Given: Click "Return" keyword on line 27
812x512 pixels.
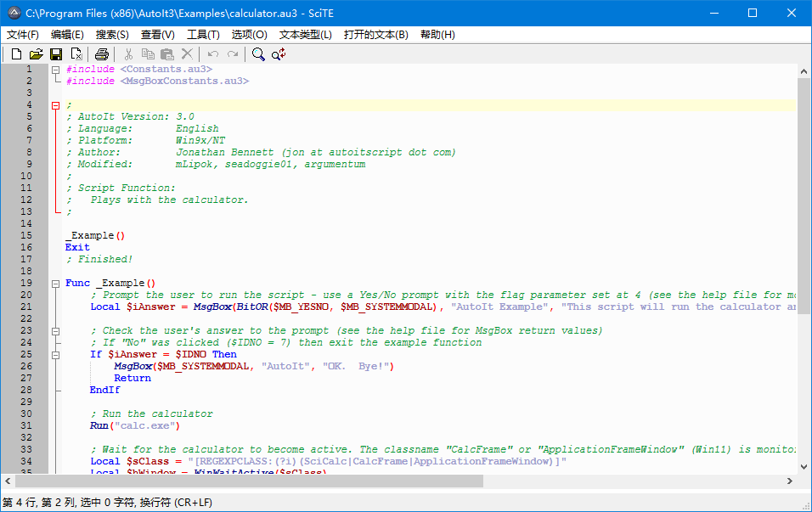Looking at the screenshot, I should tap(133, 379).
